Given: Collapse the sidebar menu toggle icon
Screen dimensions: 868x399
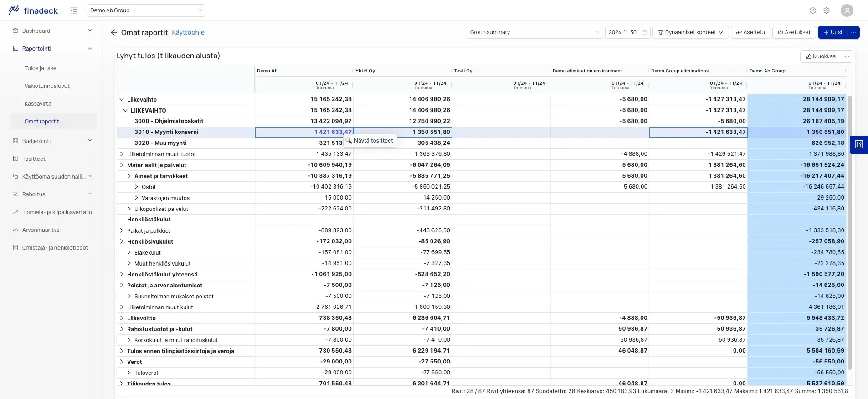Looking at the screenshot, I should point(74,10).
